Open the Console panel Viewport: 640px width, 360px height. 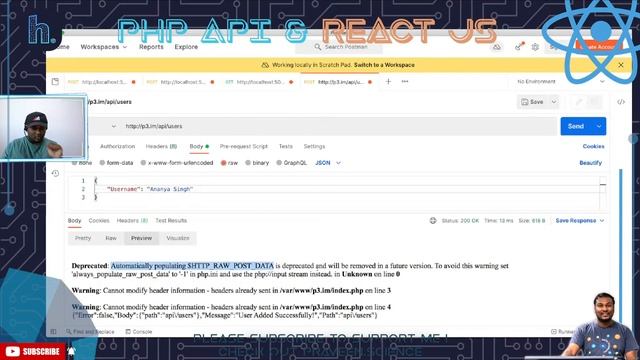click(x=139, y=332)
